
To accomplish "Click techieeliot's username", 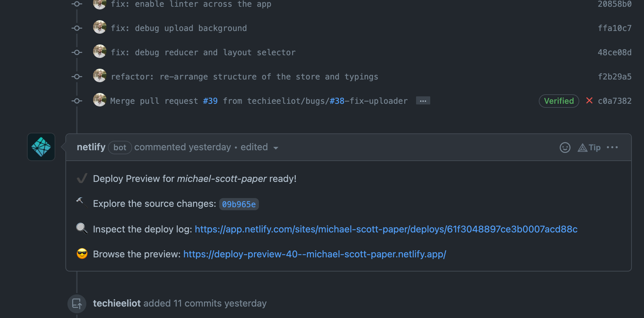I will coord(117,303).
